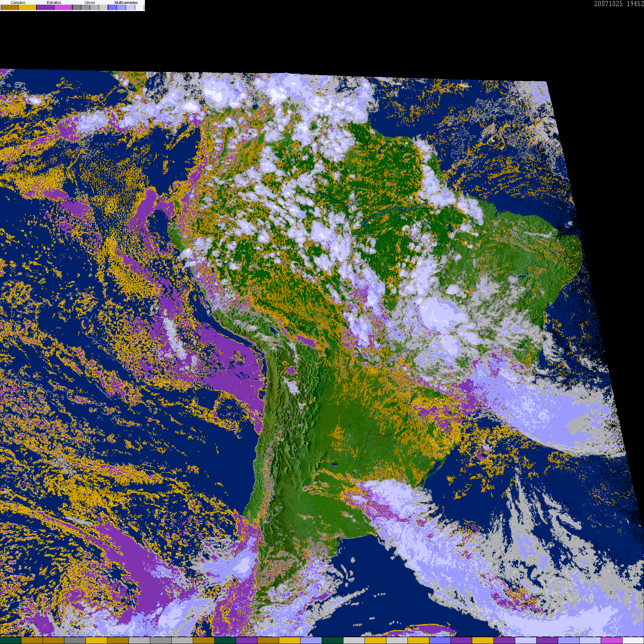
Task: Select the second-lightest gray Cirros legend swatch
Action: (x=94, y=7)
